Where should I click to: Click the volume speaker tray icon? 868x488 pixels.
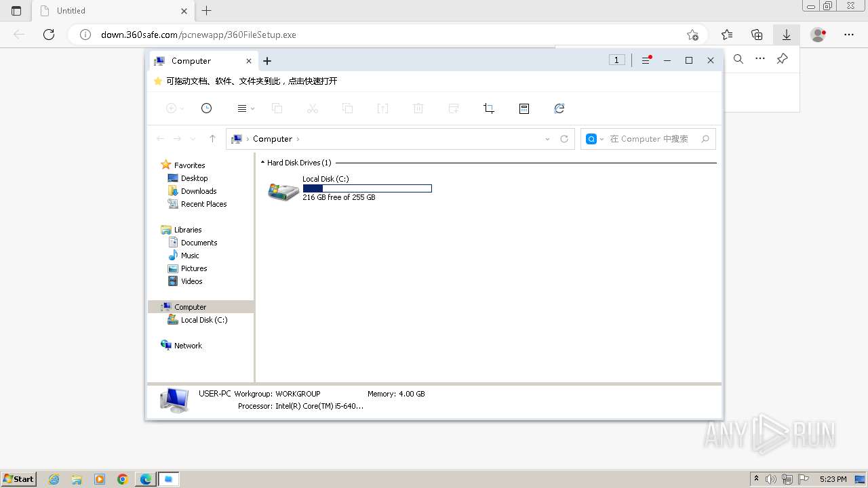point(772,479)
